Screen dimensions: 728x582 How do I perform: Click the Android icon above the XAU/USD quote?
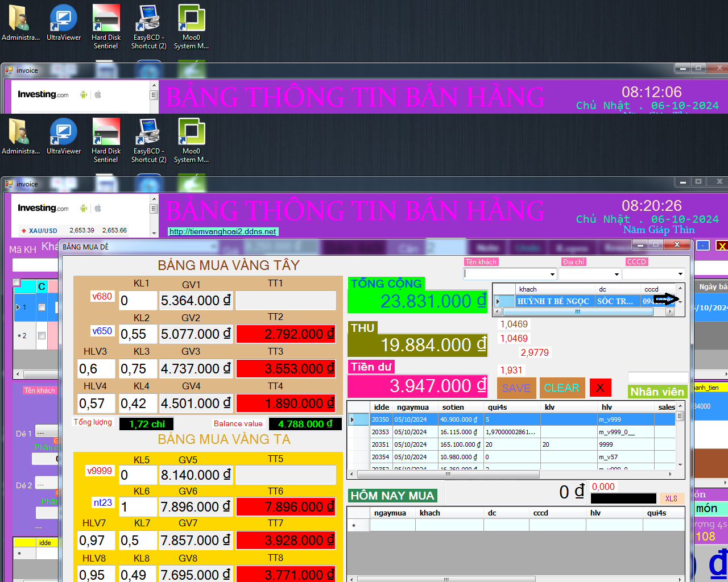tap(84, 208)
